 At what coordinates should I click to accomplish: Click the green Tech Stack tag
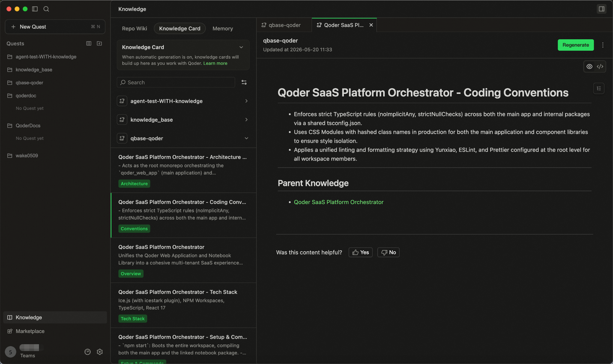[x=132, y=319]
